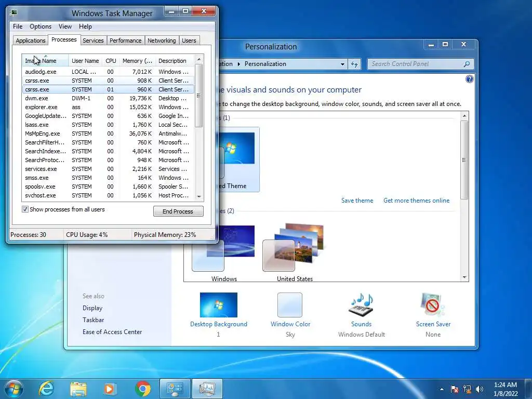Click process list scroll up arrow
Viewport: 532px width, 399px height.
tap(199, 59)
